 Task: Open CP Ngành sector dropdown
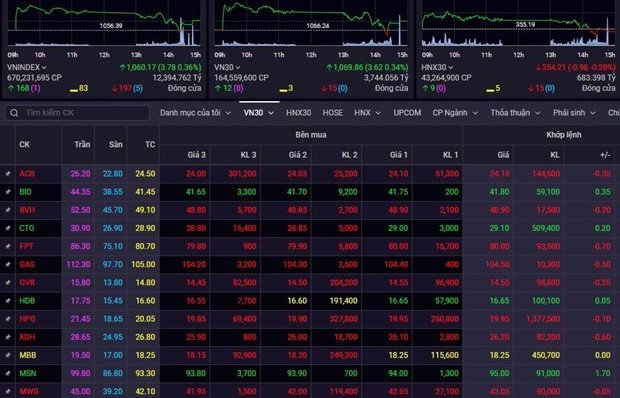455,113
